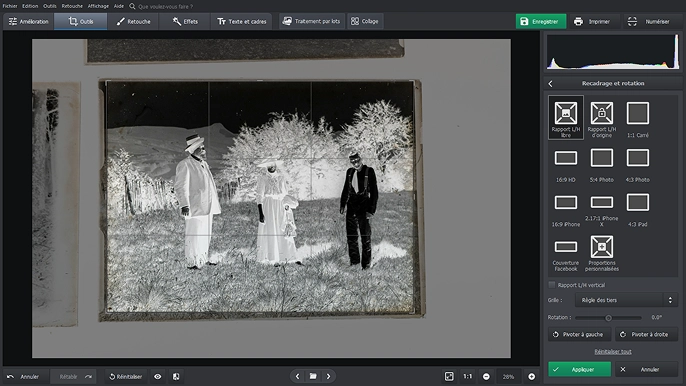Click the search field Que voulez-vous faire
The image size is (686, 386).
tap(166, 7)
